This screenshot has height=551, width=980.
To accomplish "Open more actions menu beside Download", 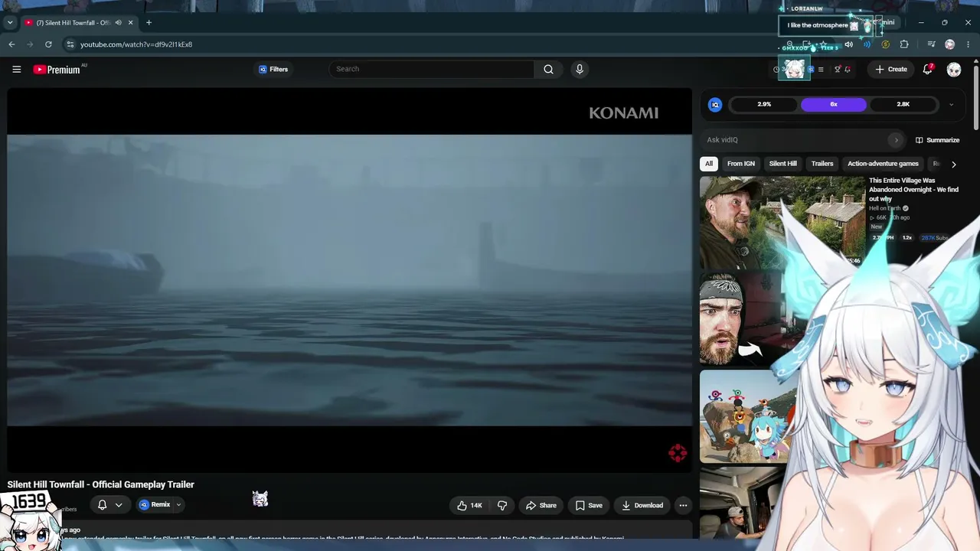I will coord(683,505).
